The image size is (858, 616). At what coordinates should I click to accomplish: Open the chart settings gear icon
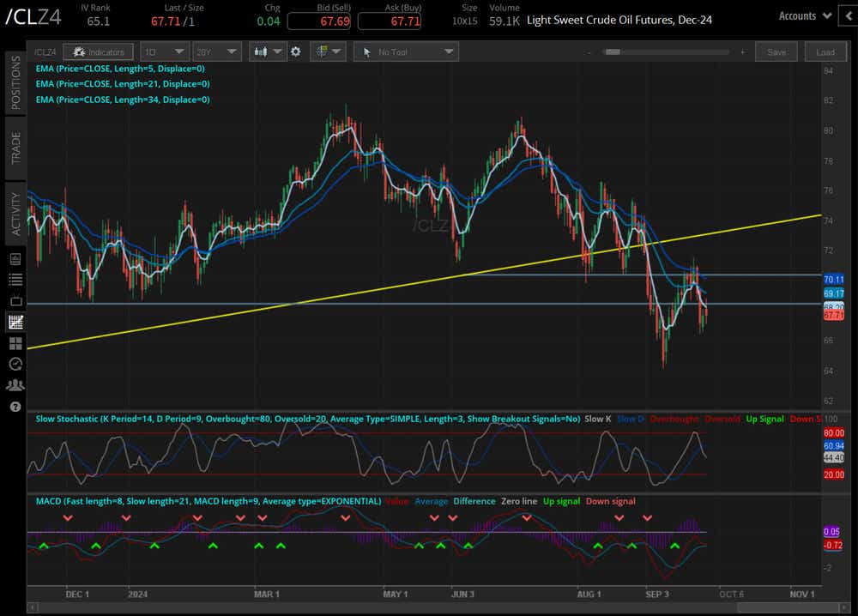[295, 52]
